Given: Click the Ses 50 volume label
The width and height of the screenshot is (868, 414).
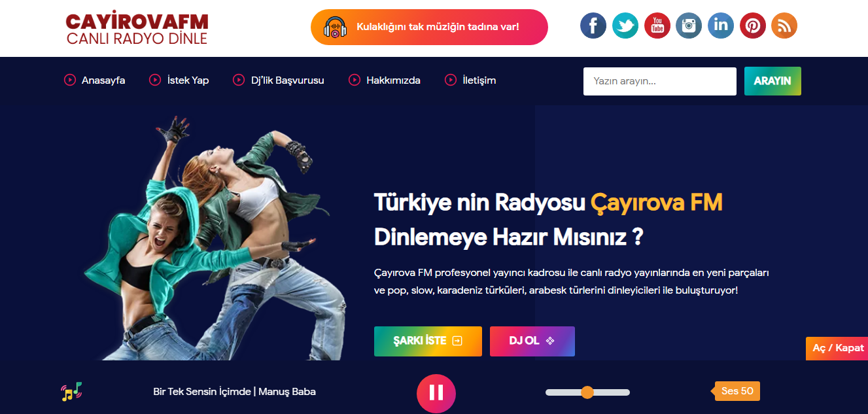Looking at the screenshot, I should pos(737,391).
